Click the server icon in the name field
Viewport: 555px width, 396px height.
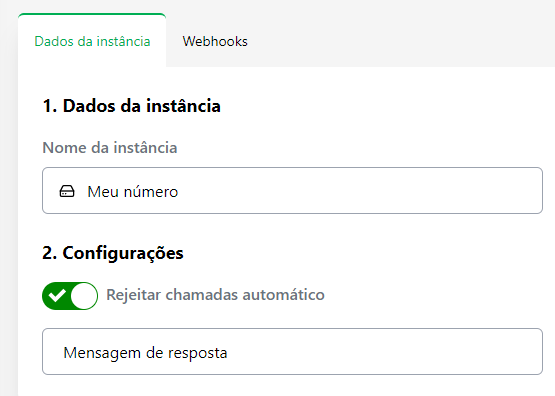67,191
